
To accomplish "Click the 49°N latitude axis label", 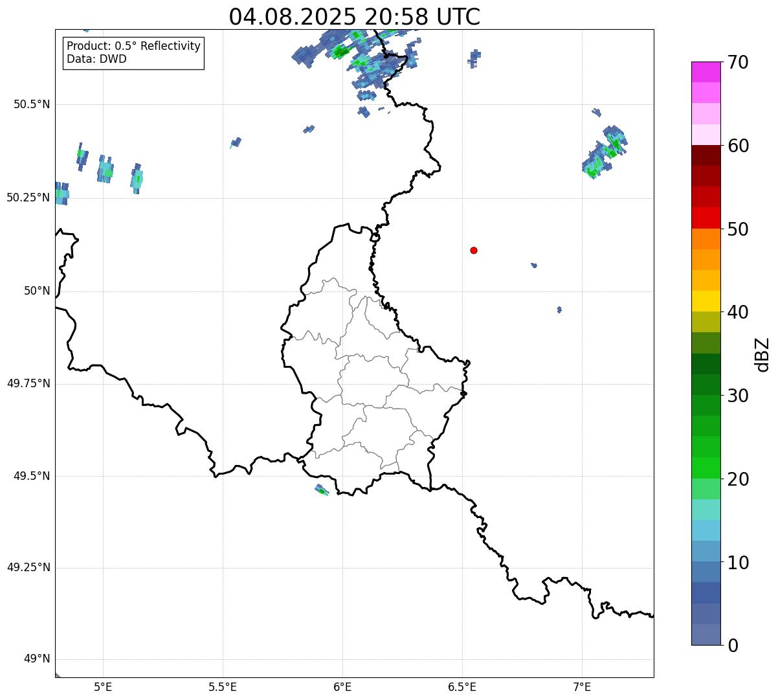I will [x=37, y=659].
